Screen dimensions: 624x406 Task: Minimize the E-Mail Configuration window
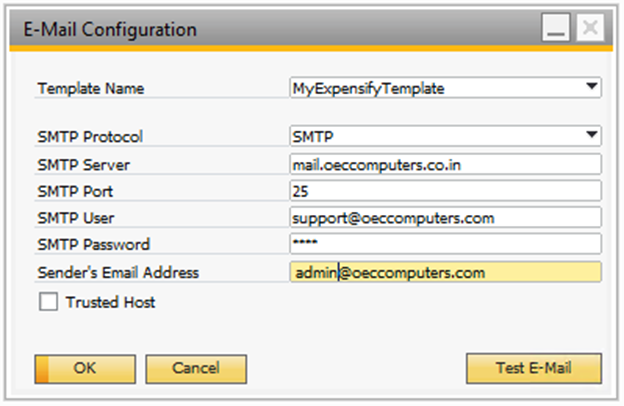click(x=555, y=30)
